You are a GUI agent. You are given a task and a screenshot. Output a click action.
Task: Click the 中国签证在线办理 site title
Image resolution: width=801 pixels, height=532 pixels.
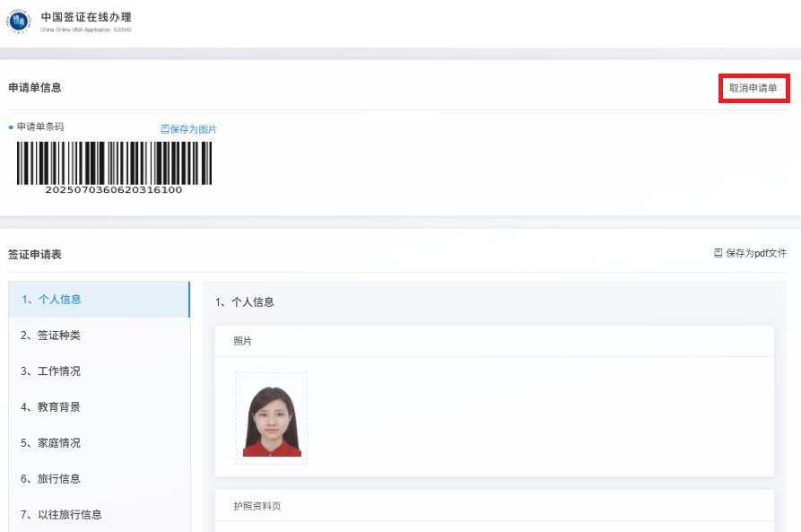pyautogui.click(x=86, y=17)
